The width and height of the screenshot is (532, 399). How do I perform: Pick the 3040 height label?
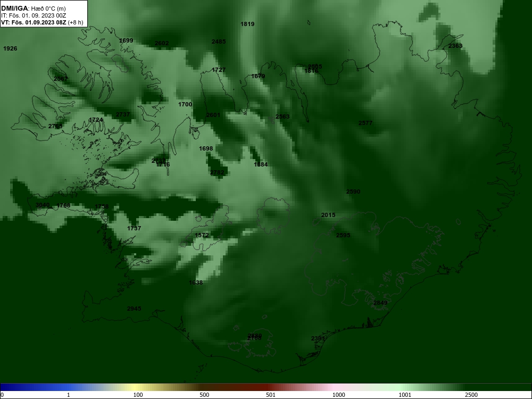coord(43,205)
